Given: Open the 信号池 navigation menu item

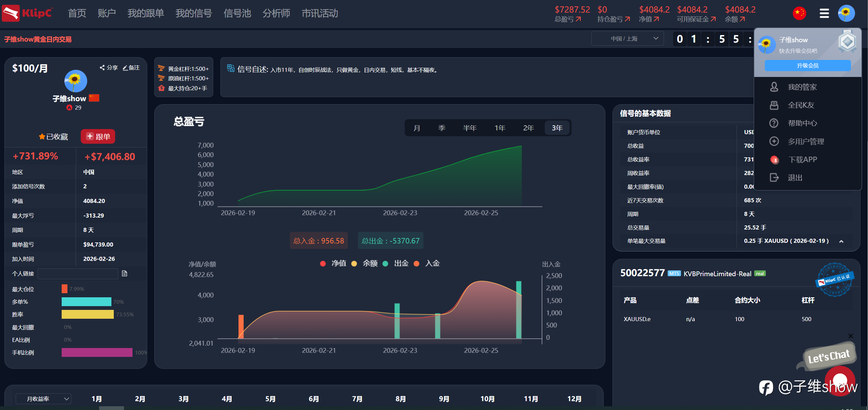Looking at the screenshot, I should tap(237, 14).
